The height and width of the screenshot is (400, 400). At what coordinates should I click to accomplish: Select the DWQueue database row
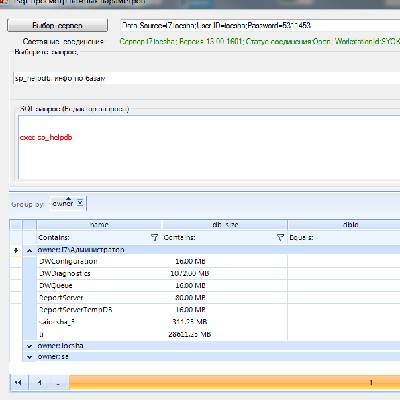point(218,286)
